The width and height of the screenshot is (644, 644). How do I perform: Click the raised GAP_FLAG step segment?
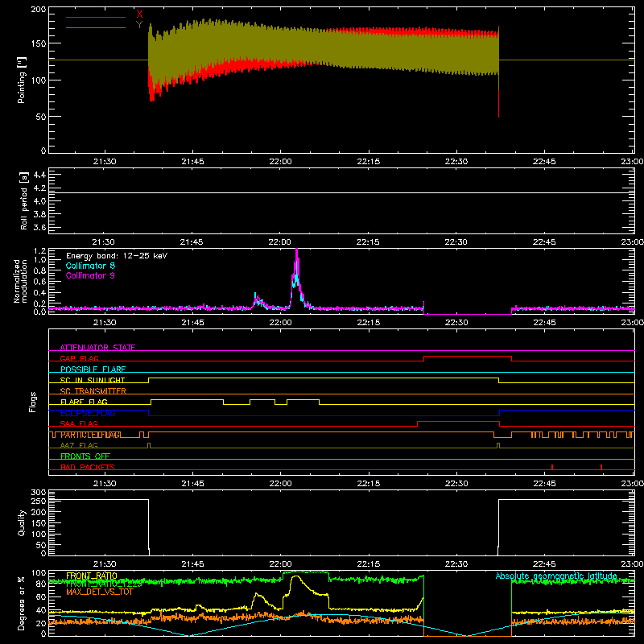[468, 357]
